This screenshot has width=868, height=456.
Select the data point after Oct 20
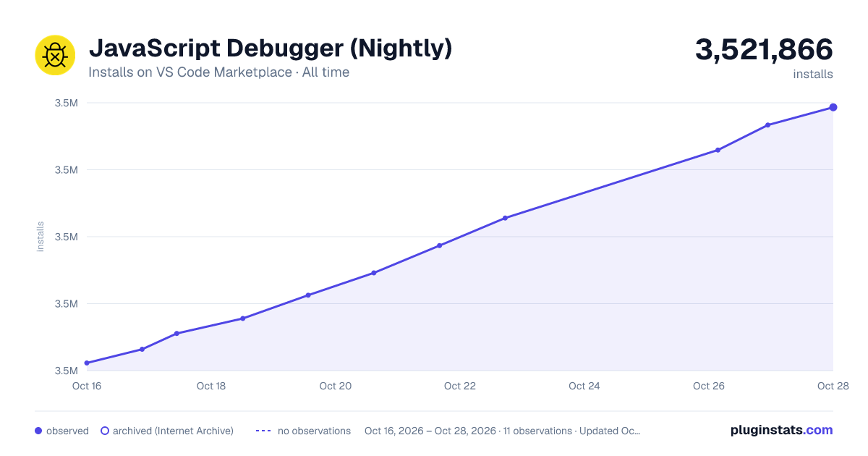(374, 273)
